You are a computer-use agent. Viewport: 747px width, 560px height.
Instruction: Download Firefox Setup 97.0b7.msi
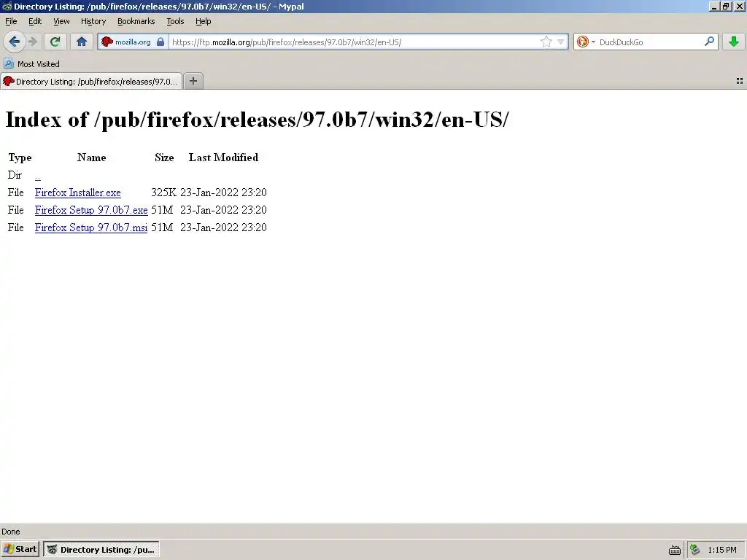coord(91,227)
